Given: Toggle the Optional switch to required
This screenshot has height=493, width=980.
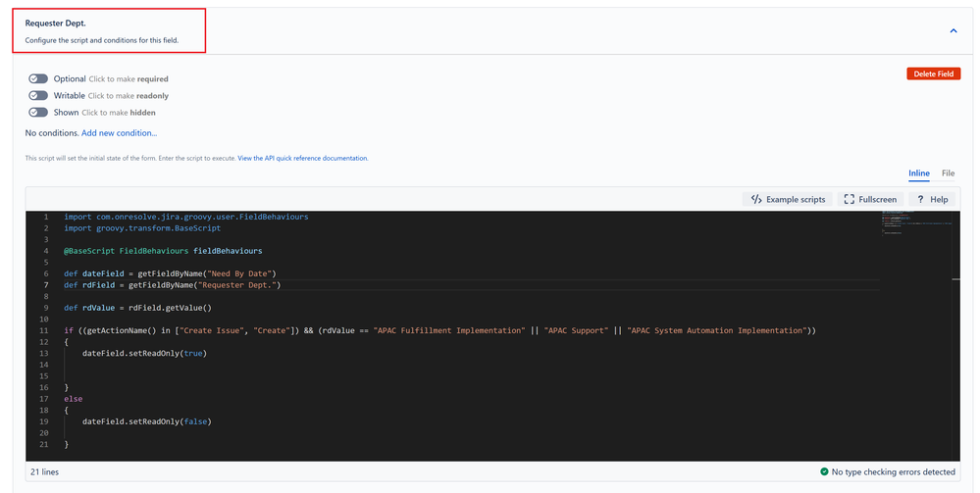Looking at the screenshot, I should click(x=38, y=78).
